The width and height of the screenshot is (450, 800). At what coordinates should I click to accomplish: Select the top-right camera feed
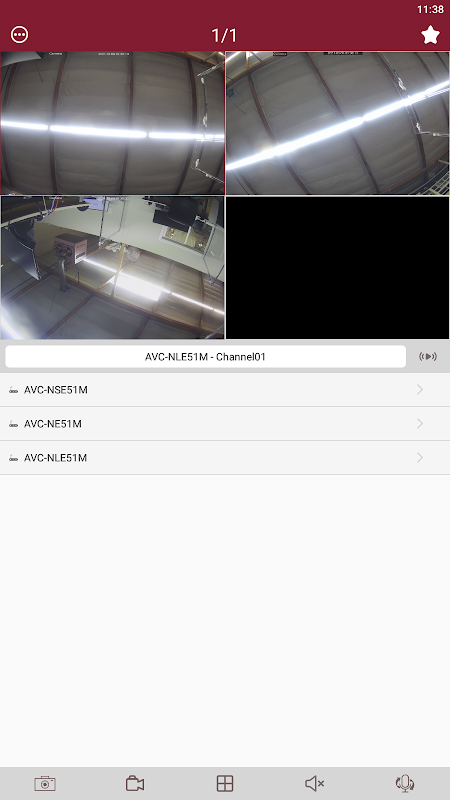point(338,123)
